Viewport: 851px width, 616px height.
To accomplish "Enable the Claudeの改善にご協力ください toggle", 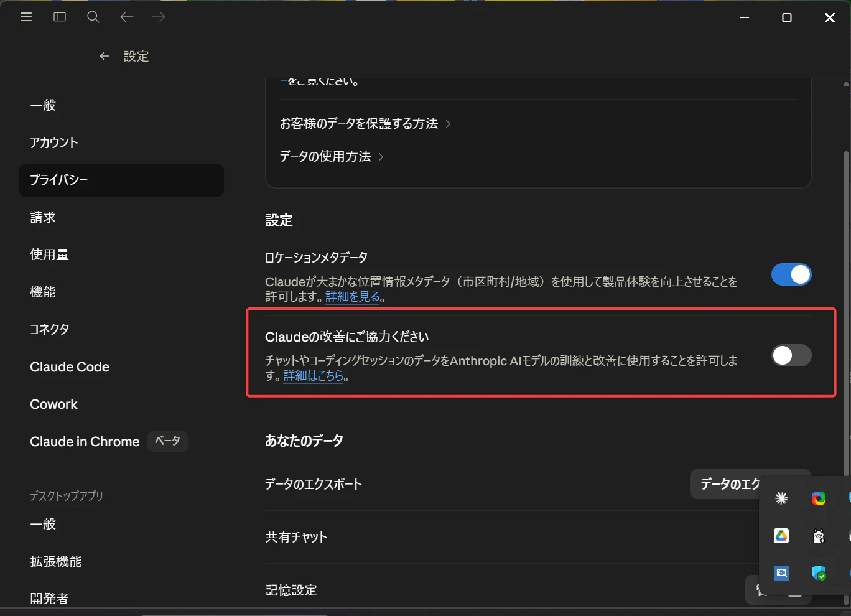I will [x=791, y=355].
